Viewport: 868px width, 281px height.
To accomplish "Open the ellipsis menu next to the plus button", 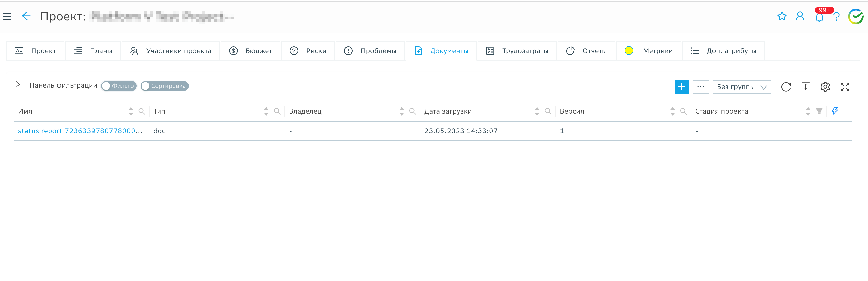I will [701, 87].
